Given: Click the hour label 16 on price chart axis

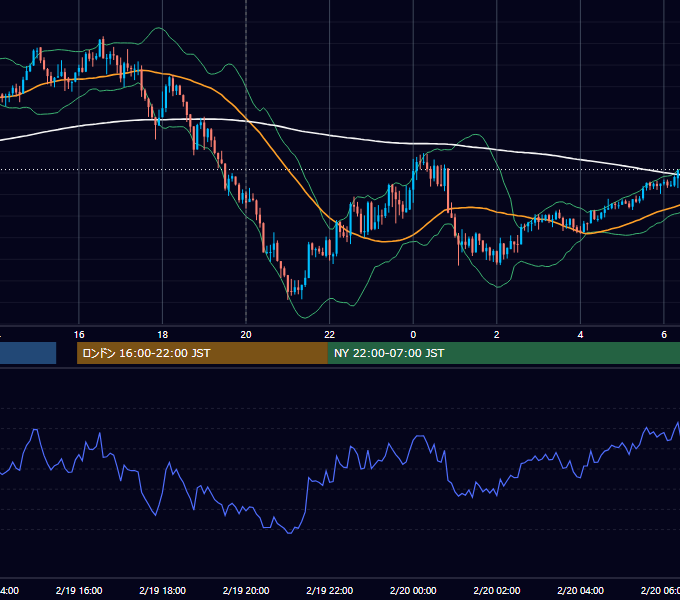Looking at the screenshot, I should (x=79, y=335).
